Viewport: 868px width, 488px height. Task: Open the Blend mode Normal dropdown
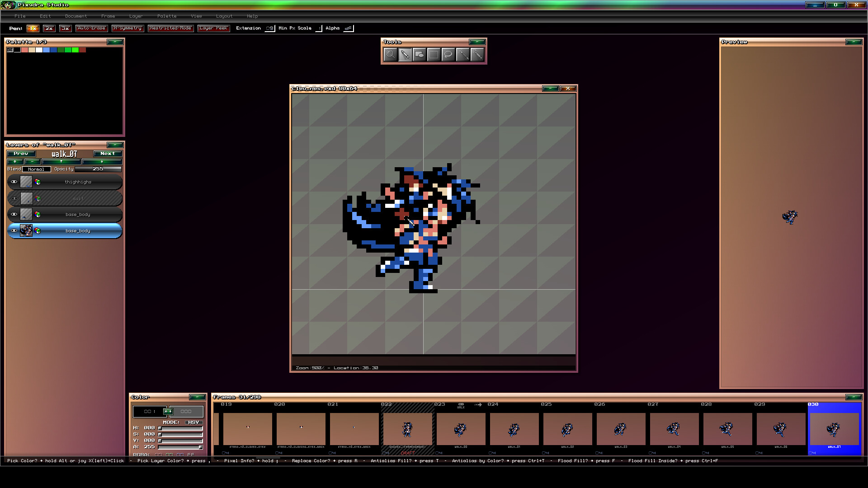[36, 169]
